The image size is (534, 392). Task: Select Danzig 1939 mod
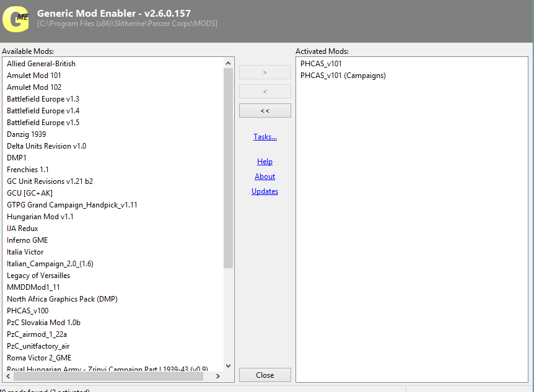click(26, 134)
